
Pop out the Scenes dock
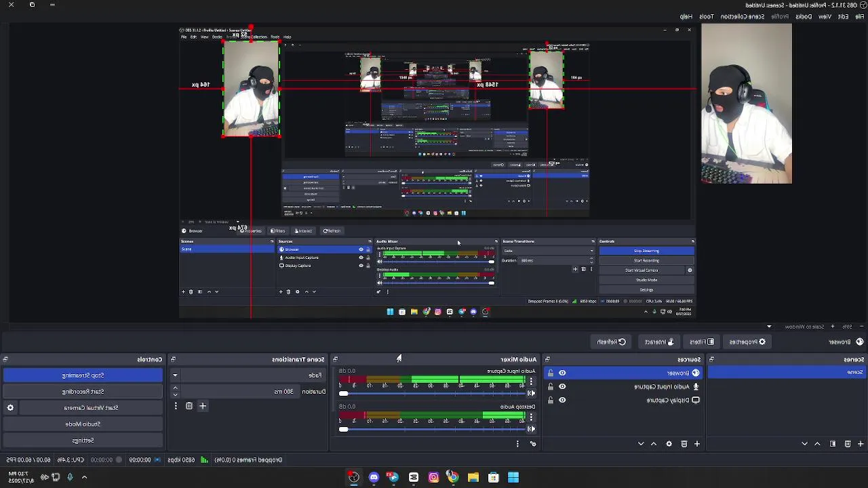pyautogui.click(x=711, y=359)
